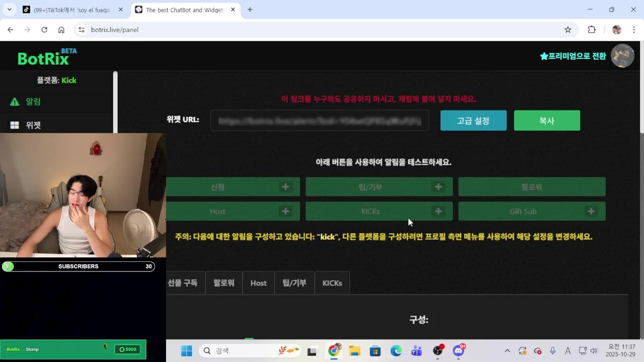
Task: Switch to the 팁/기부 configuration tab
Action: pyautogui.click(x=294, y=283)
